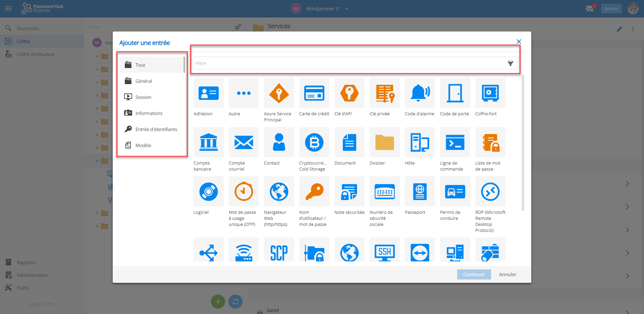This screenshot has height=314, width=644.
Task: Select the Passeport entry type
Action: [420, 191]
